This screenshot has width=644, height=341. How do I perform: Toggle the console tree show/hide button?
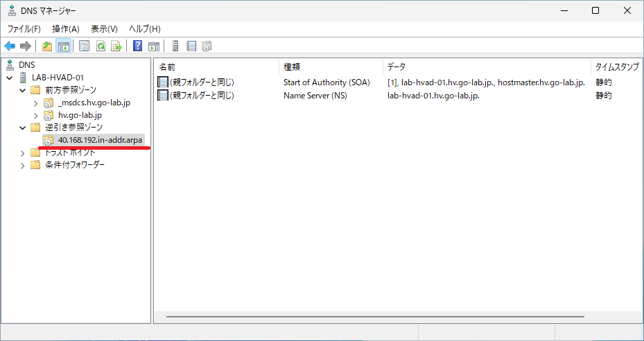[x=63, y=46]
